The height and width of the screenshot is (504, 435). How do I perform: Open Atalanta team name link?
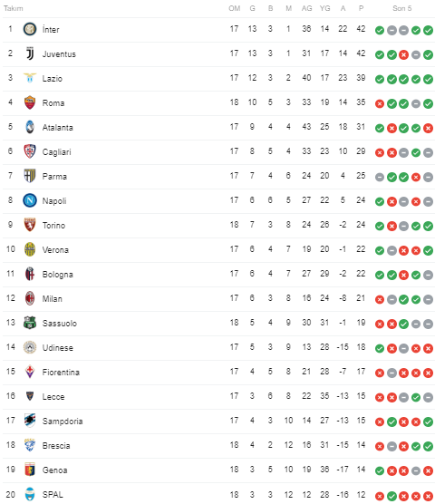[57, 128]
